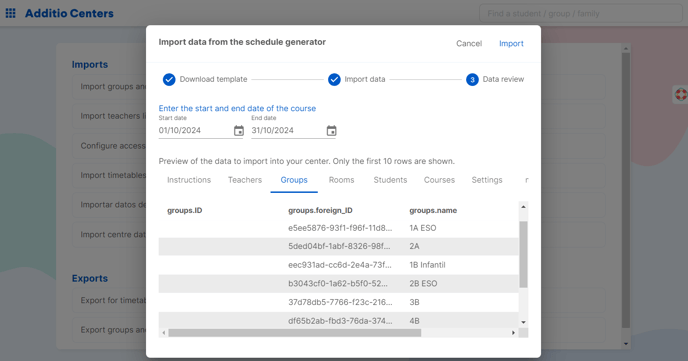Cancel the import dialog
This screenshot has width=688, height=361.
point(469,43)
